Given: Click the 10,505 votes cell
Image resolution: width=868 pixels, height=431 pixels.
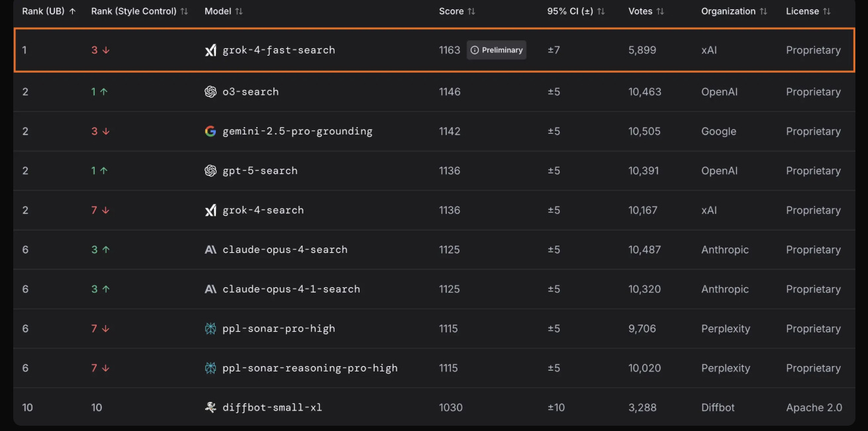Looking at the screenshot, I should 645,131.
